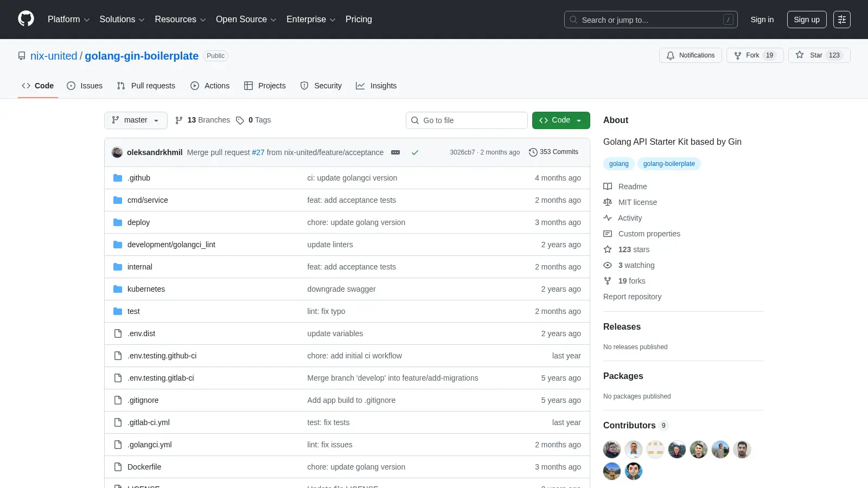Click the scale icon next to MIT license
Viewport: 868px width, 488px height.
[608, 202]
